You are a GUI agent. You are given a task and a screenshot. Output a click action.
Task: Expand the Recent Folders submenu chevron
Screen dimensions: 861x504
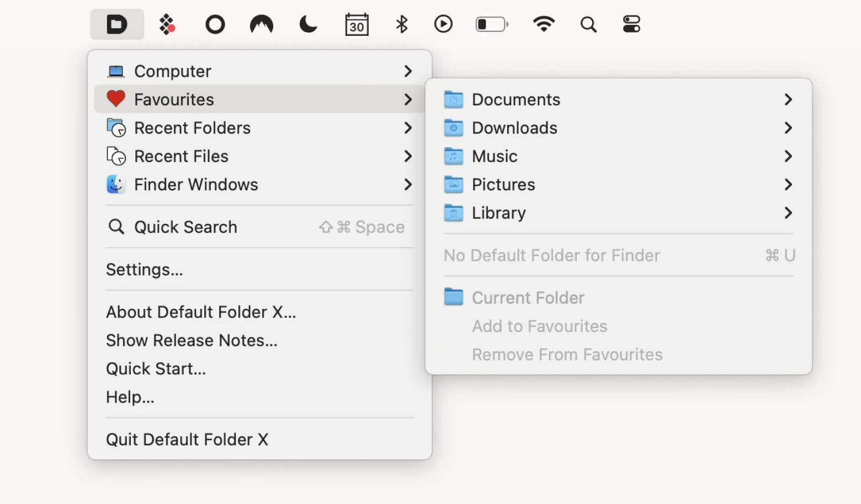(408, 128)
